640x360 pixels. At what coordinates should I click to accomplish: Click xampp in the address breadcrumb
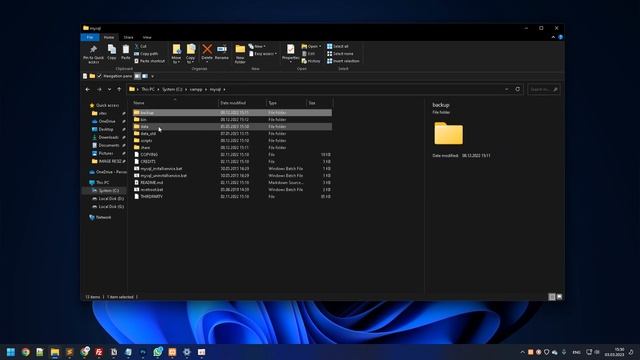[196, 89]
